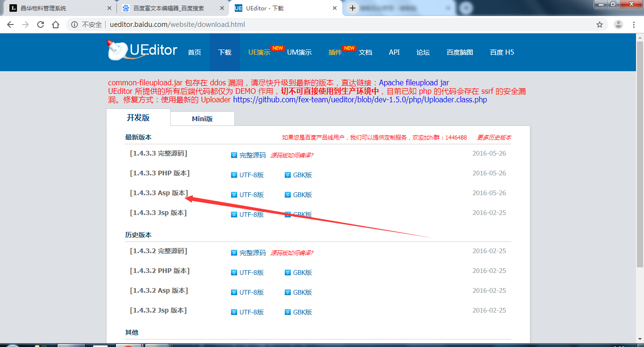Click download icon for 1.4.3.3 完整源码

(234, 155)
